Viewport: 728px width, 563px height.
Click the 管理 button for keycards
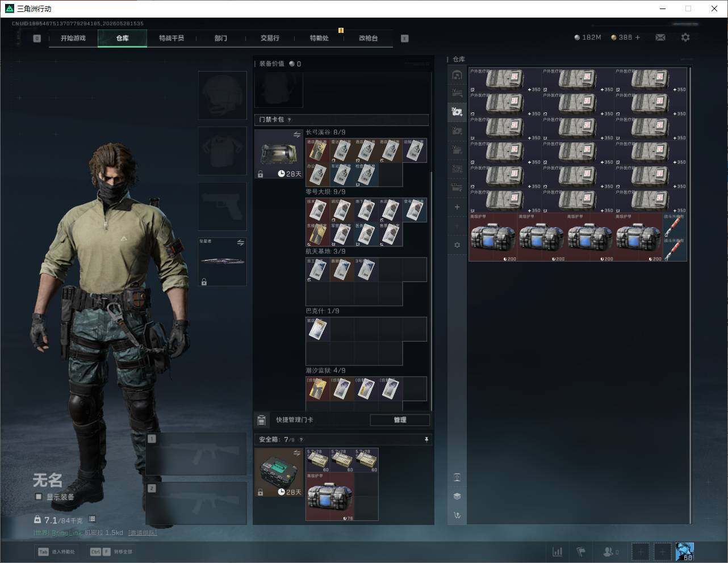[x=400, y=420]
